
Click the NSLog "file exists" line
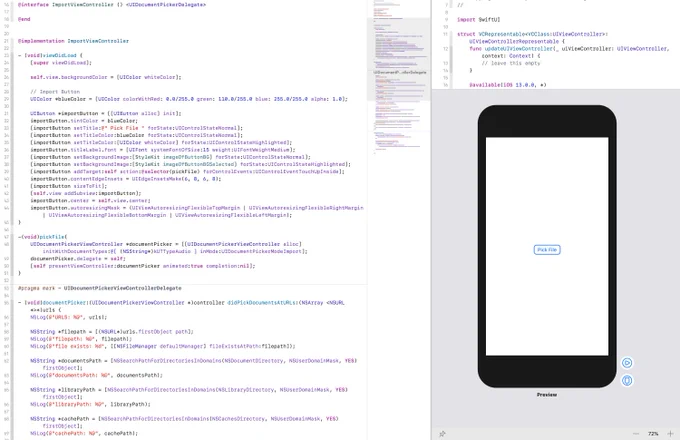[x=163, y=346]
